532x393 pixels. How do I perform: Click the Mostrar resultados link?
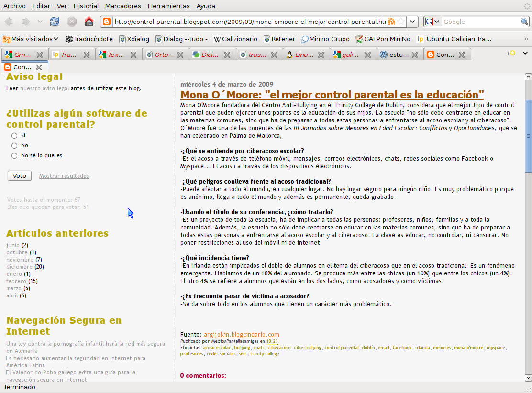(x=64, y=175)
